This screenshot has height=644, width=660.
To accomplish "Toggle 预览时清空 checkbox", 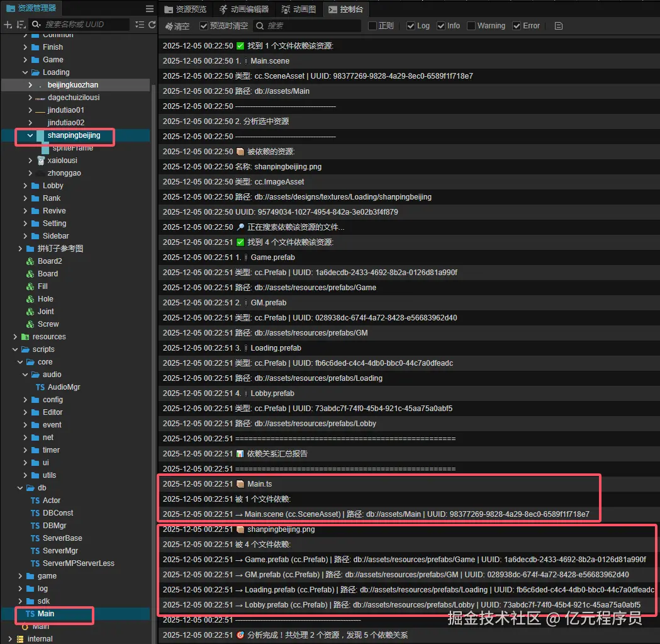I will click(204, 26).
